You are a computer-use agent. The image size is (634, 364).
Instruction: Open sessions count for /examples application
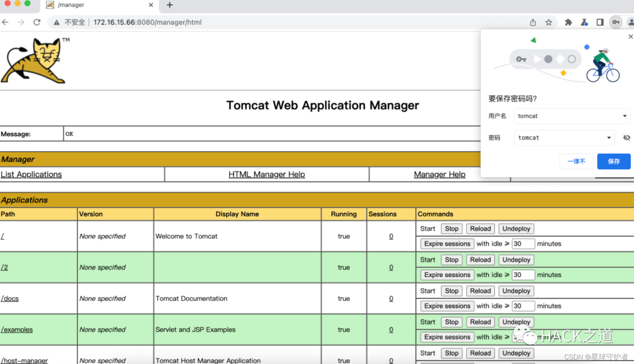click(391, 329)
